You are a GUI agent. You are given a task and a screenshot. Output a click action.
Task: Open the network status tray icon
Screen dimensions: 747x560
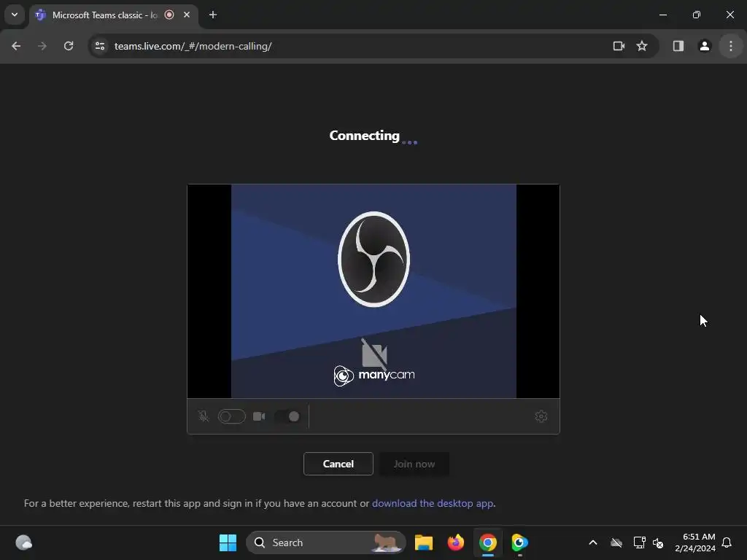pyautogui.click(x=639, y=542)
